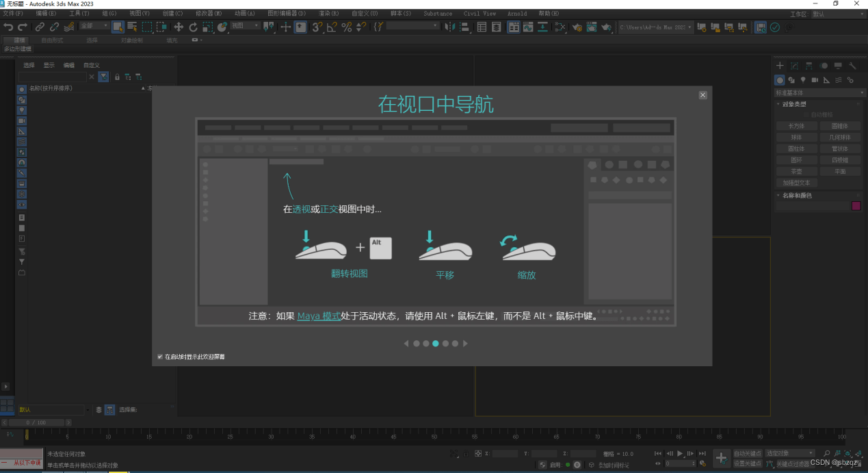Undo the last action with the Undo icon
Image resolution: width=868 pixels, height=473 pixels.
(8, 27)
